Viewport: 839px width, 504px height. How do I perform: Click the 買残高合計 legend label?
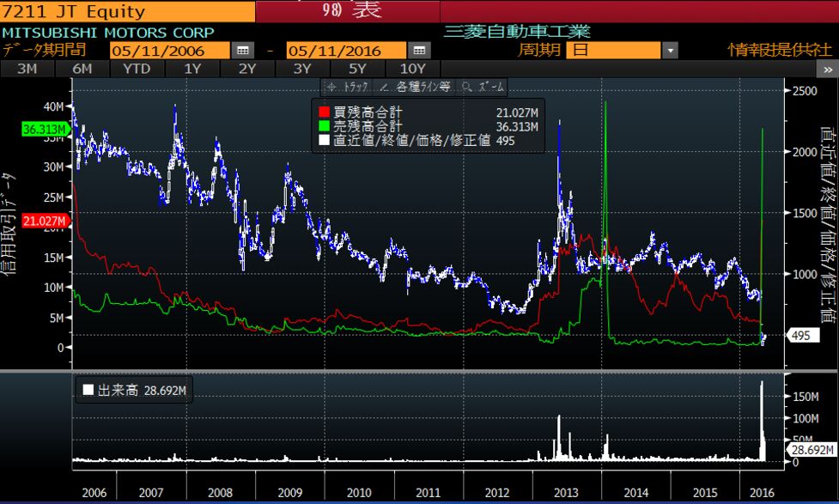click(368, 112)
